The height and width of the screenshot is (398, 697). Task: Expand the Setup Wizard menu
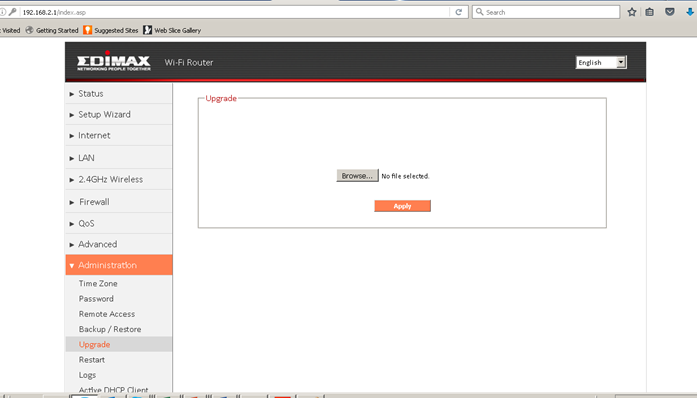119,114
